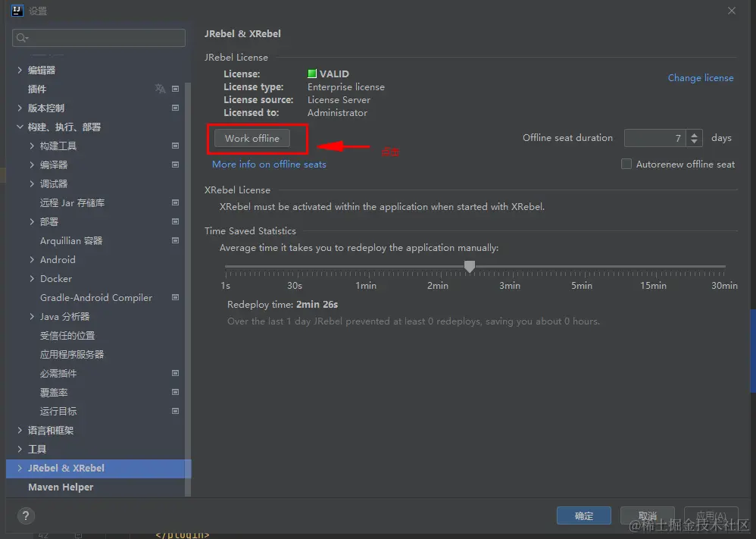Open the 覆盖率 settings page

pyautogui.click(x=54, y=392)
